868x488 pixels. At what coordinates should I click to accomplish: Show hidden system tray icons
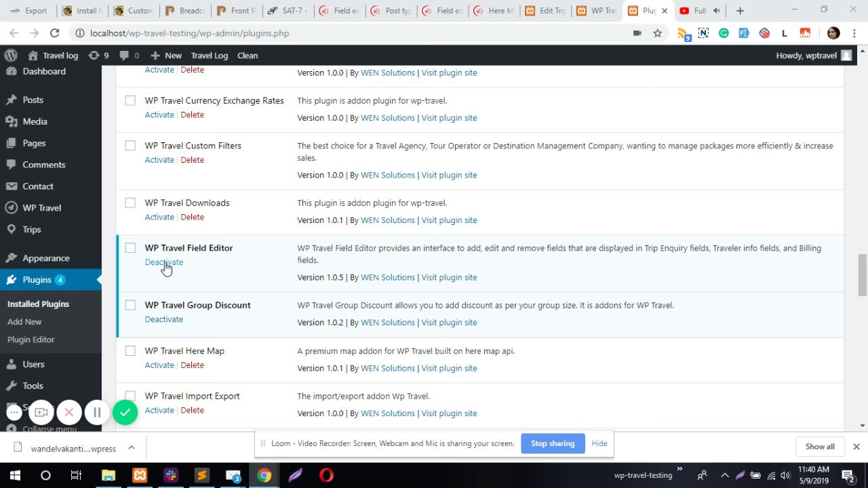click(724, 476)
